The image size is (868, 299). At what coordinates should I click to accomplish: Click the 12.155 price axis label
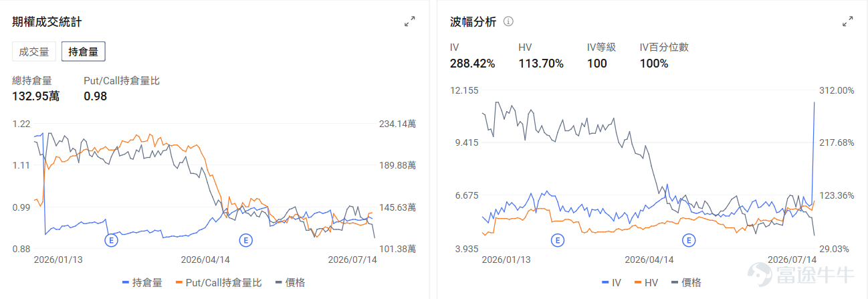(463, 90)
